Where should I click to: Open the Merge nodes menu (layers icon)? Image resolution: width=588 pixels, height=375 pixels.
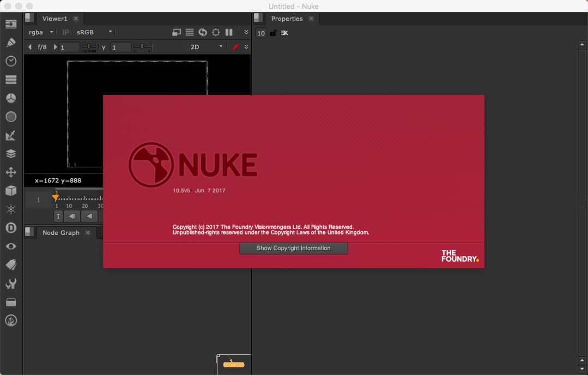(11, 154)
